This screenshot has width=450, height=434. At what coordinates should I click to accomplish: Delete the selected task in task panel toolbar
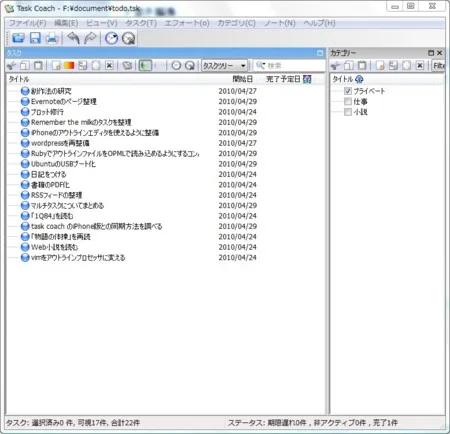(x=109, y=65)
